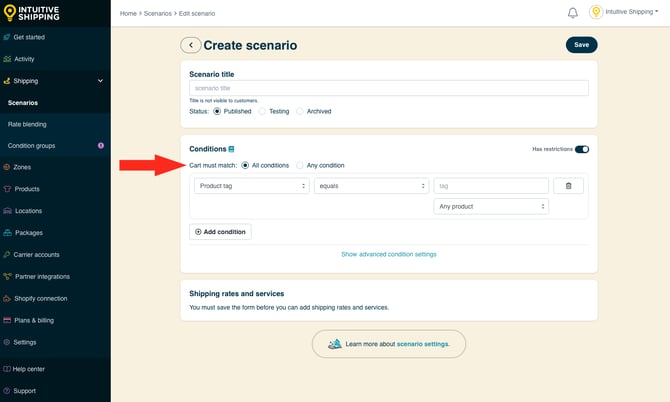Click the Support question icon
The height and width of the screenshot is (402, 670).
(x=7, y=391)
